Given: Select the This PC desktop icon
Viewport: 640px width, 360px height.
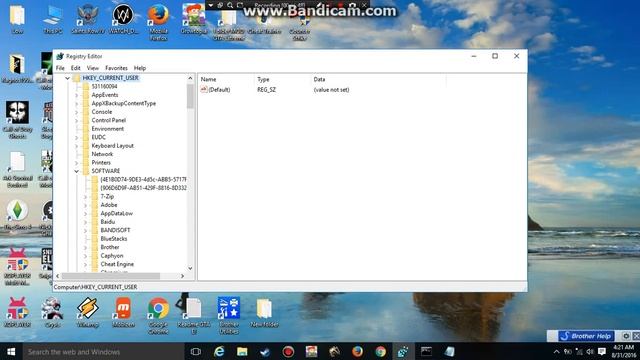Looking at the screenshot, I should 53,20.
